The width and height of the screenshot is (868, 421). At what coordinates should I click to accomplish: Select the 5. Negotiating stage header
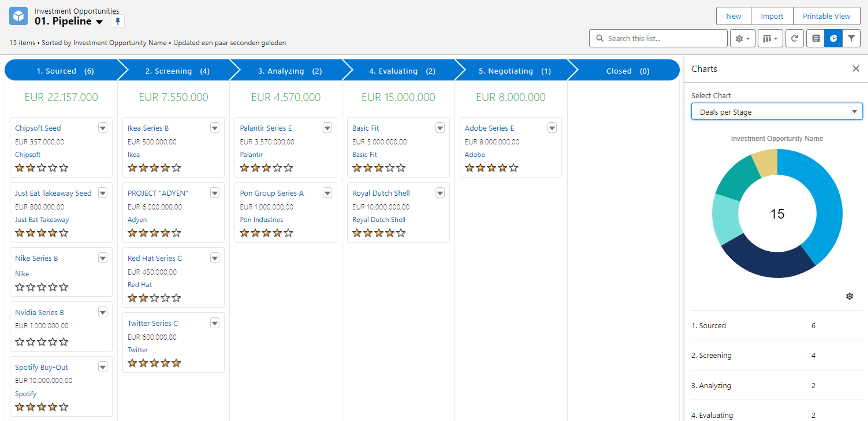coord(511,71)
